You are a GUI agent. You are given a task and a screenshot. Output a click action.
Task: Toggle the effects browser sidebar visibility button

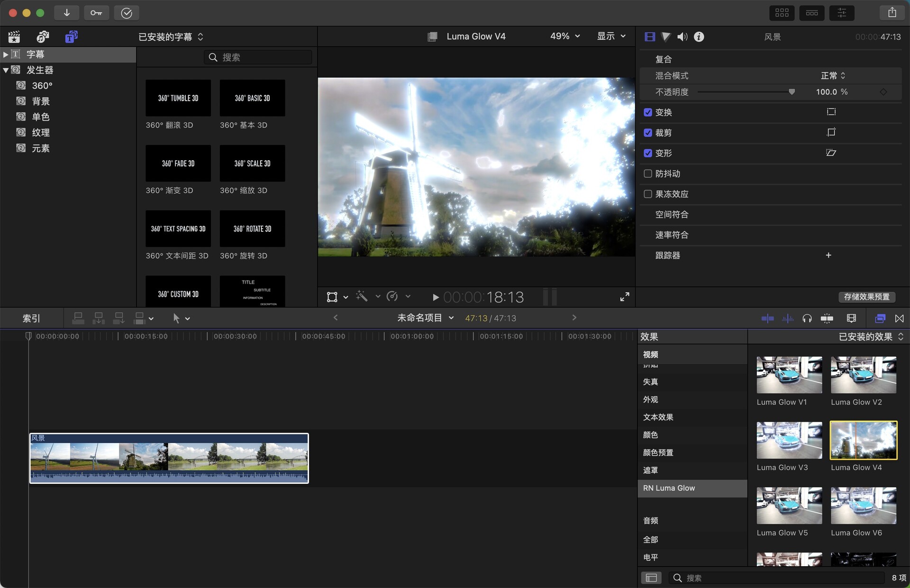pos(651,578)
